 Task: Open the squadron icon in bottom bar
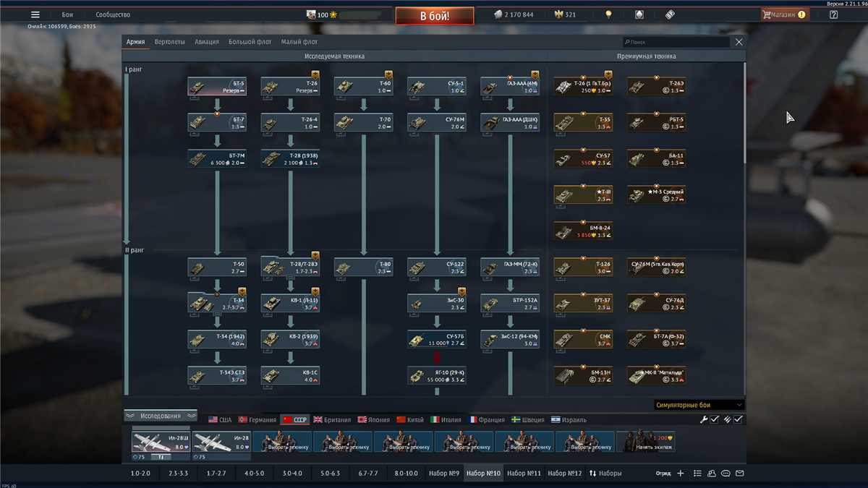pos(712,474)
